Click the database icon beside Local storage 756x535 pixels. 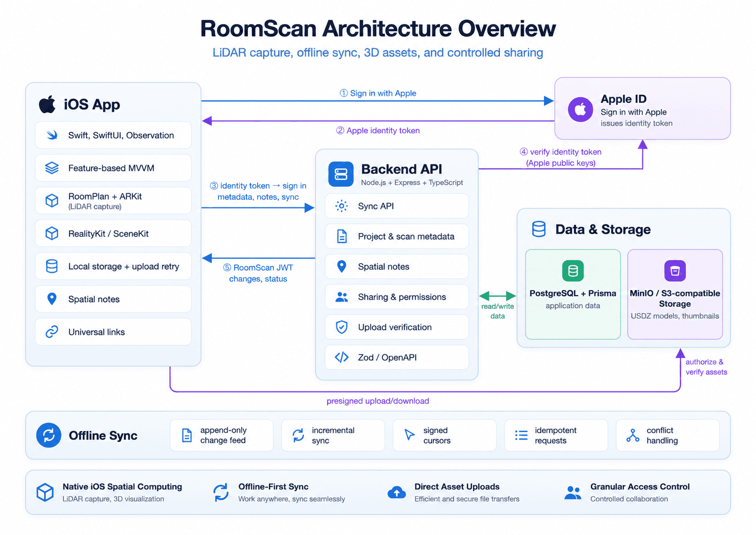coord(52,266)
